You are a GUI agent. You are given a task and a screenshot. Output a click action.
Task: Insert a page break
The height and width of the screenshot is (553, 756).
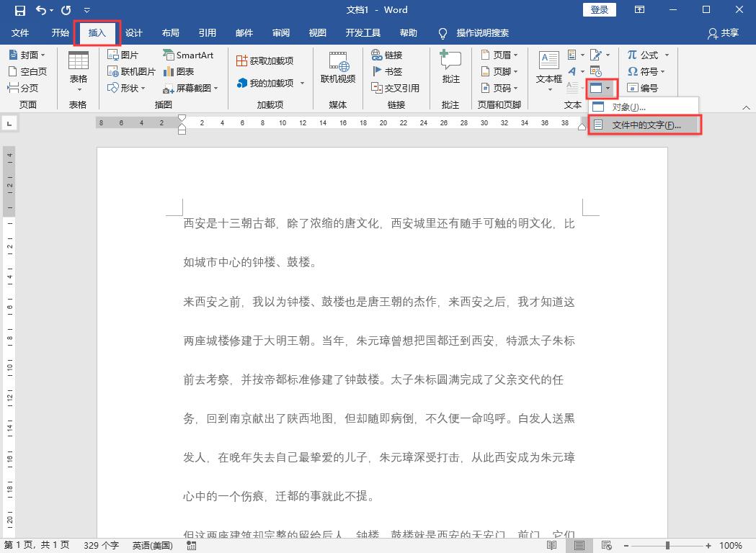[x=27, y=88]
